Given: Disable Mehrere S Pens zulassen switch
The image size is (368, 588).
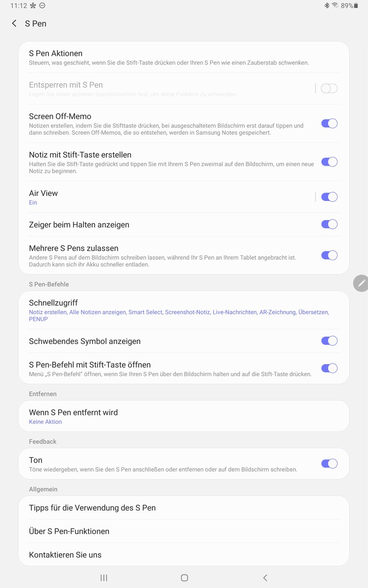Looking at the screenshot, I should tap(329, 255).
